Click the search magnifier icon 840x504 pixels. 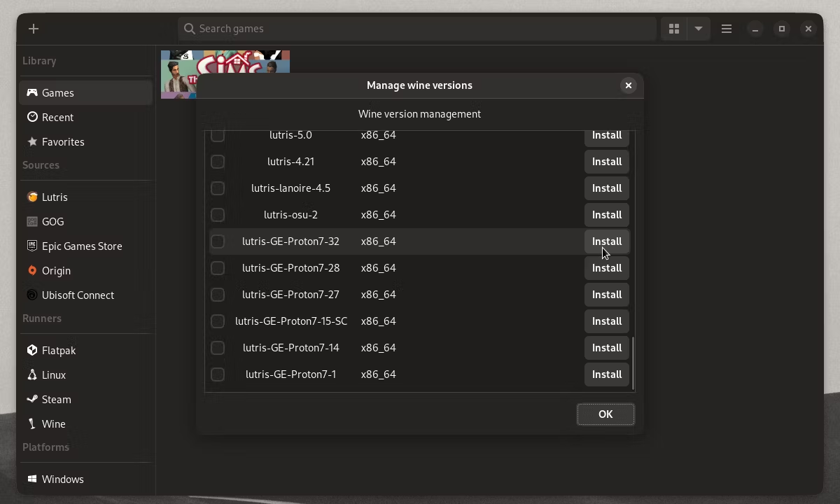pos(190,29)
